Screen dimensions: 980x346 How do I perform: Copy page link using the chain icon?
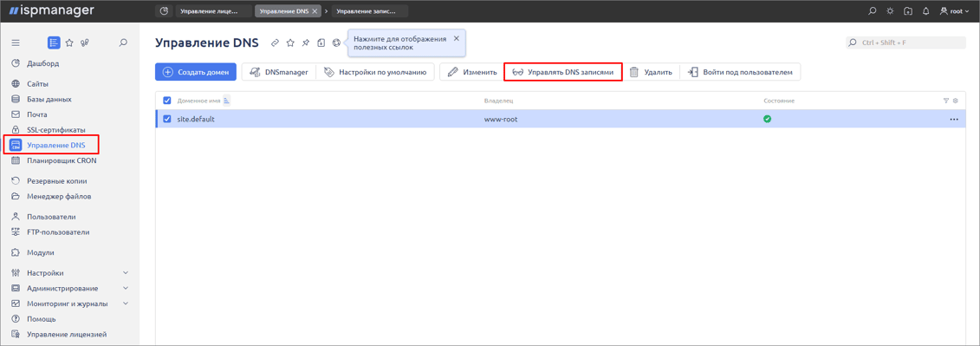[275, 42]
